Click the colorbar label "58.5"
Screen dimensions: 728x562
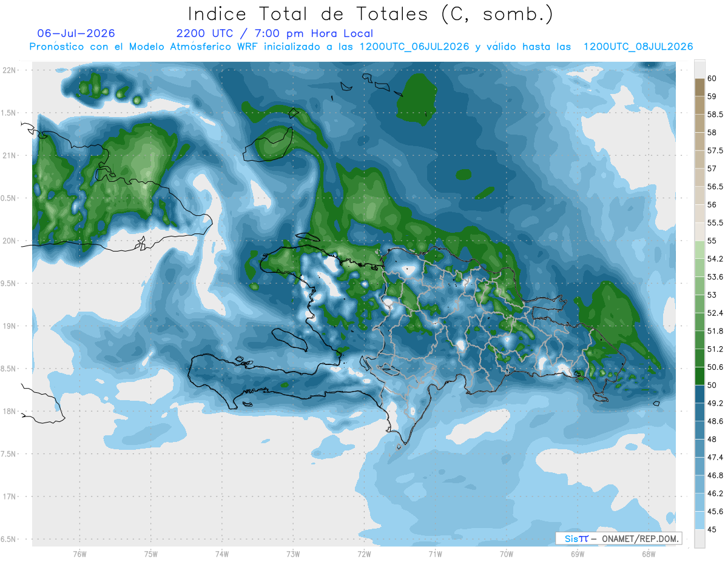click(715, 115)
